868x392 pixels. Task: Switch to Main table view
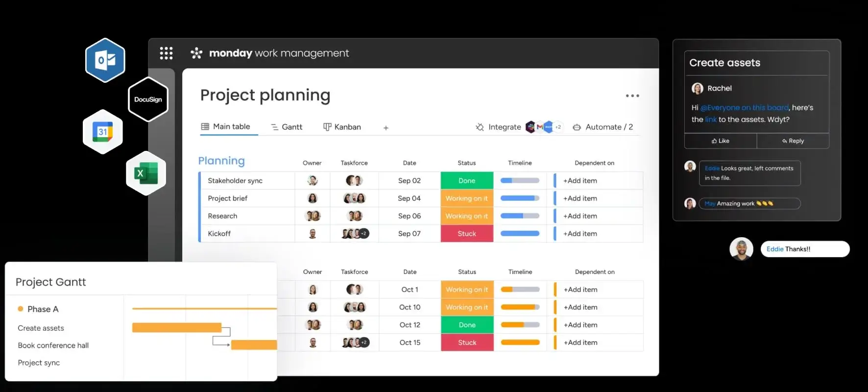point(226,126)
